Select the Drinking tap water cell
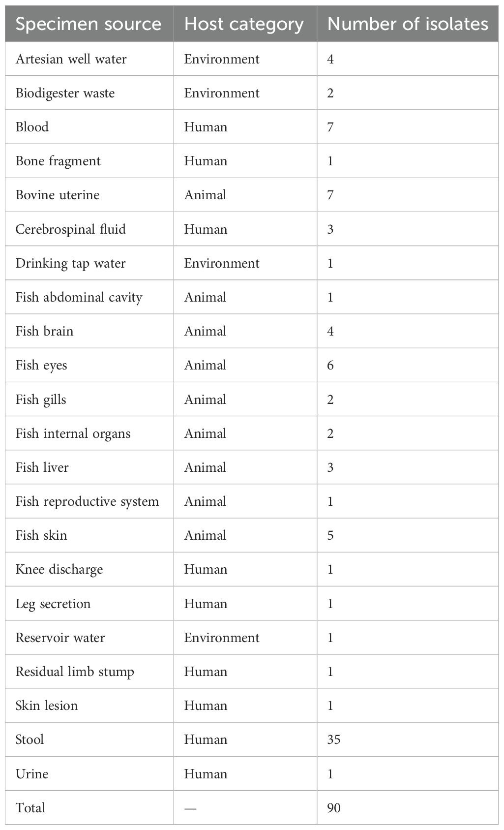Viewport: 504px width, 830px height. pos(71,263)
